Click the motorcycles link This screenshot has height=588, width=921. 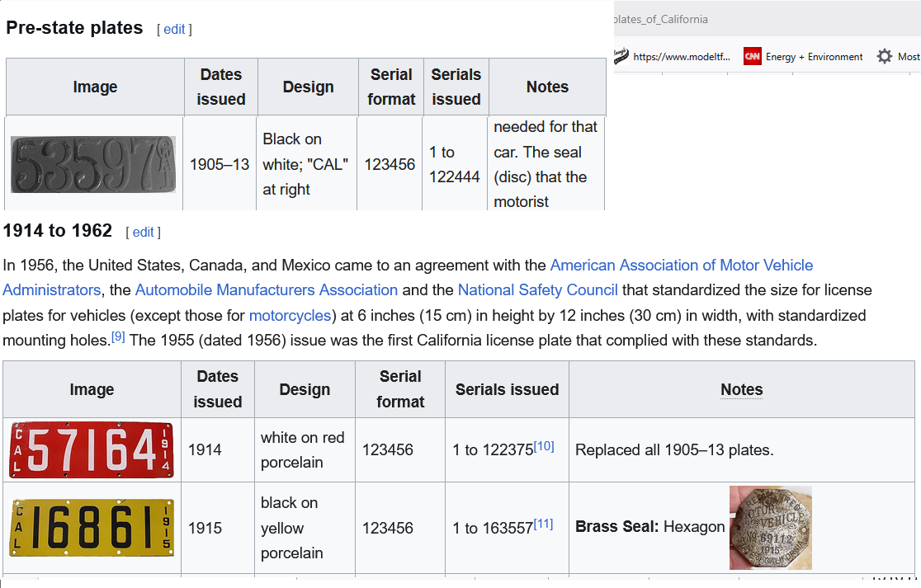[x=290, y=316]
